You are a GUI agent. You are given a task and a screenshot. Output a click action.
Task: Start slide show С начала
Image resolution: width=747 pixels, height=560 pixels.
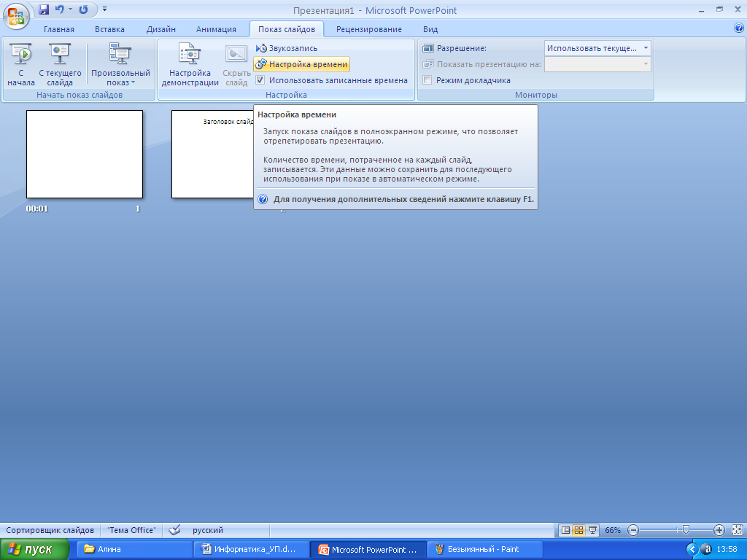click(x=21, y=65)
